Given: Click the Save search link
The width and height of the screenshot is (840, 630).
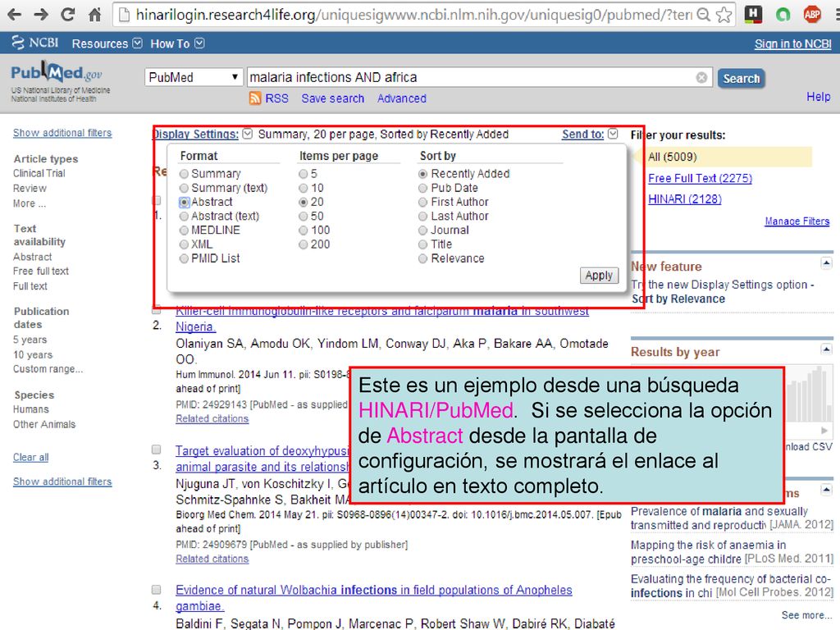Looking at the screenshot, I should [333, 98].
